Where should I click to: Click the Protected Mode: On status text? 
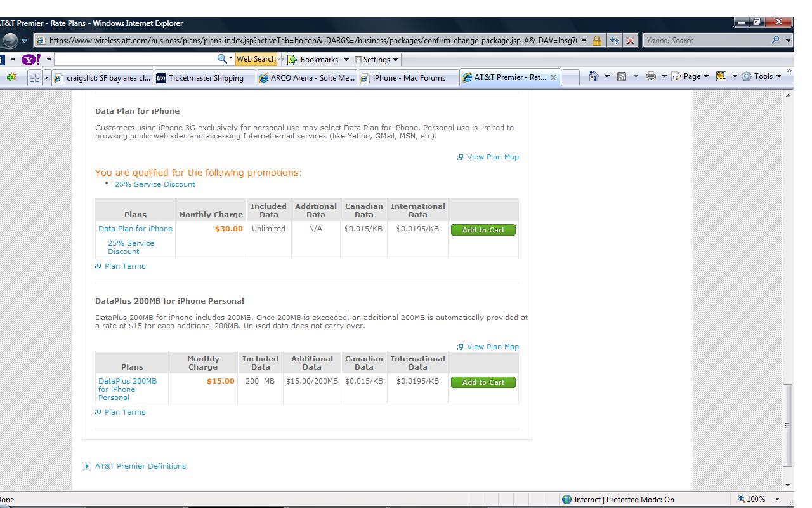point(640,500)
